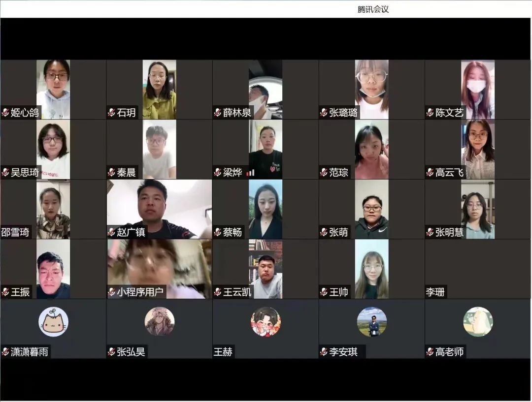Click the muted mic icon beside 潇潇暮雨
The height and width of the screenshot is (402, 532).
tap(5, 352)
